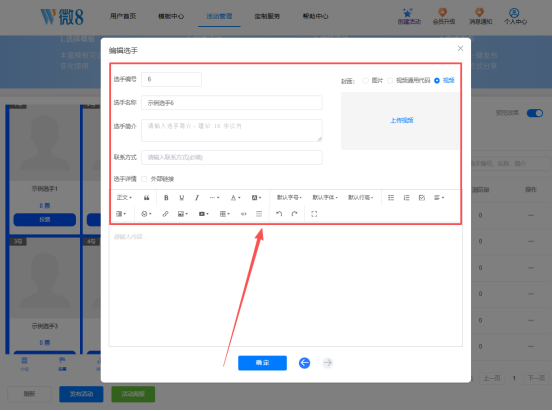Open the insert image dropdown
Viewport: 552px width, 411px height.
[x=183, y=214]
